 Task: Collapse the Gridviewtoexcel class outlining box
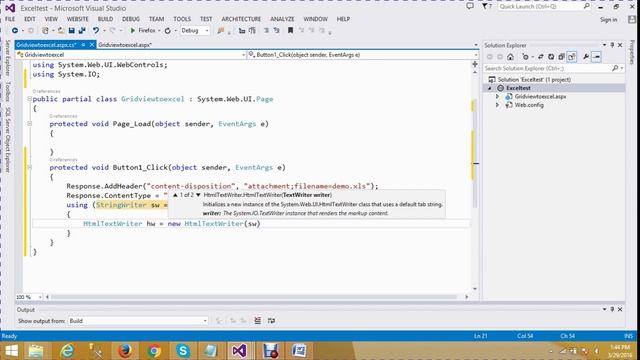(x=29, y=99)
